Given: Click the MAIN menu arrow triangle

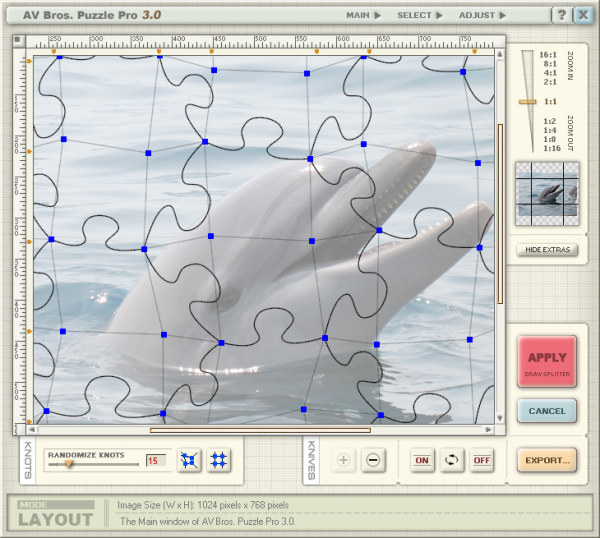Looking at the screenshot, I should click(x=378, y=15).
